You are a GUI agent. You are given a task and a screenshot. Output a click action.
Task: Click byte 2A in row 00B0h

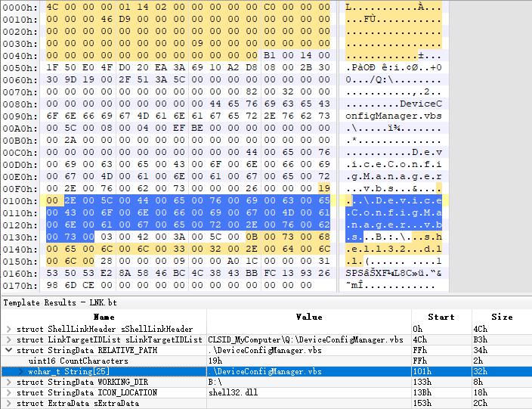(x=70, y=140)
